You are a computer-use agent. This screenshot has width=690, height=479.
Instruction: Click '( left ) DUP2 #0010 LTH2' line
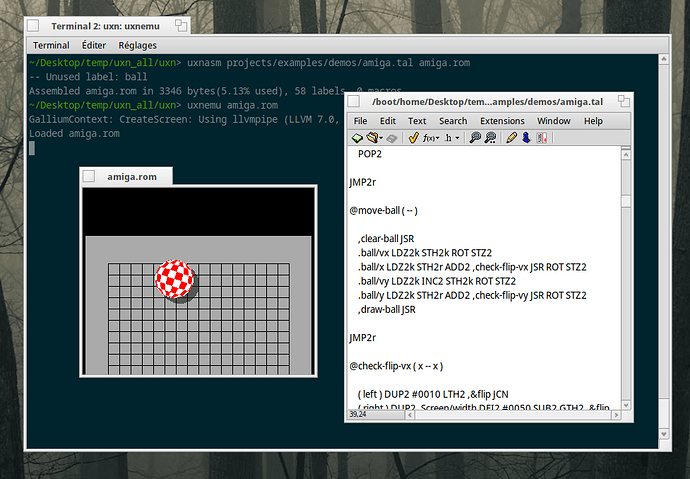[433, 394]
